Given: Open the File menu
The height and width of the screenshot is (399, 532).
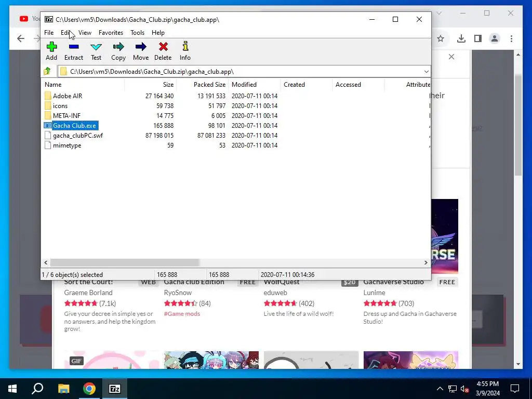Looking at the screenshot, I should click(49, 33).
